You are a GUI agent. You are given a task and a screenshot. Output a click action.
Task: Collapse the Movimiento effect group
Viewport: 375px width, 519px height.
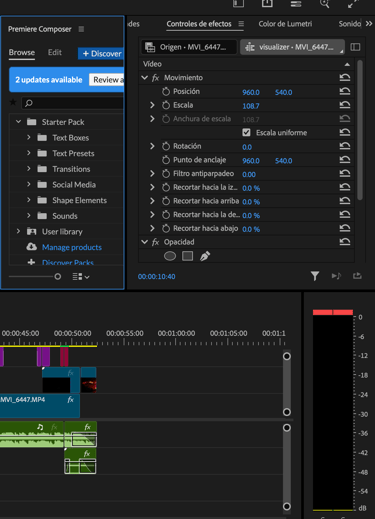click(144, 78)
